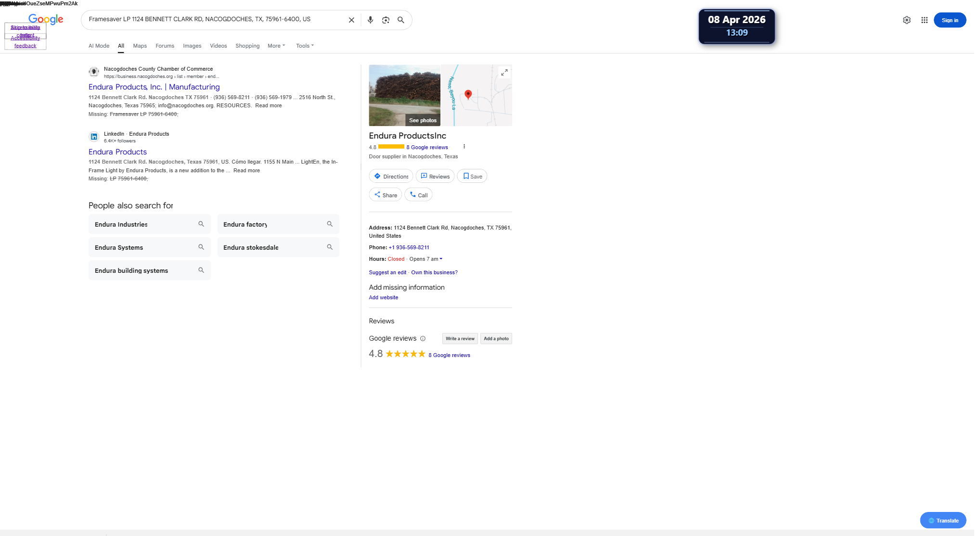Expand the map with arrows icon
Screen dimensions: 980x536
tap(504, 73)
